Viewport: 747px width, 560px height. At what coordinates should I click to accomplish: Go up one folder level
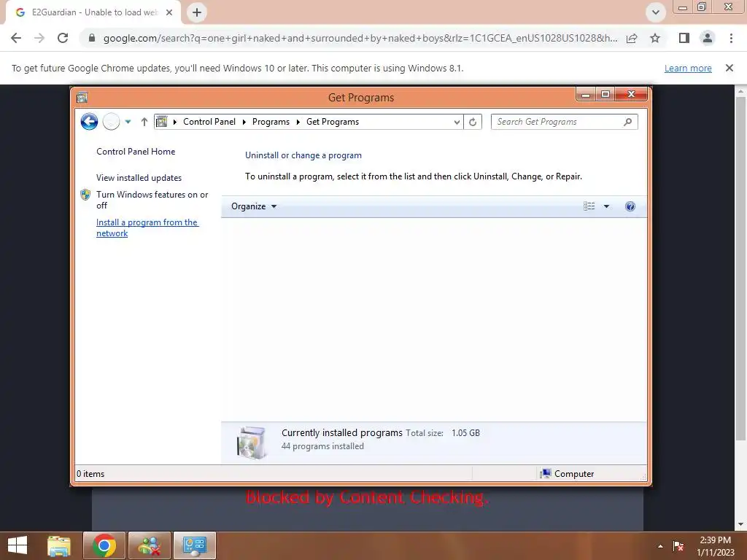coord(144,122)
